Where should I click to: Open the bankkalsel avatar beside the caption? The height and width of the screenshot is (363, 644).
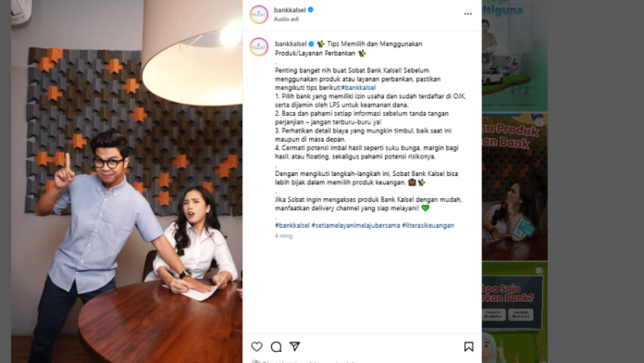(x=259, y=47)
